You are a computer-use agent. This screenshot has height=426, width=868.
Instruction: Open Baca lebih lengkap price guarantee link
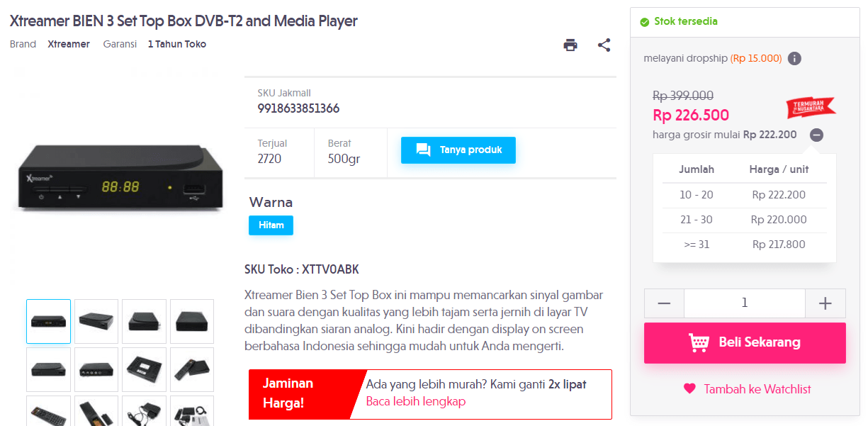[x=416, y=401]
